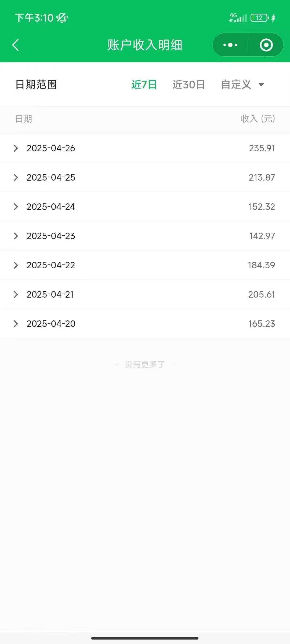
Task: Tap the 235.91 income amount
Action: pos(262,148)
